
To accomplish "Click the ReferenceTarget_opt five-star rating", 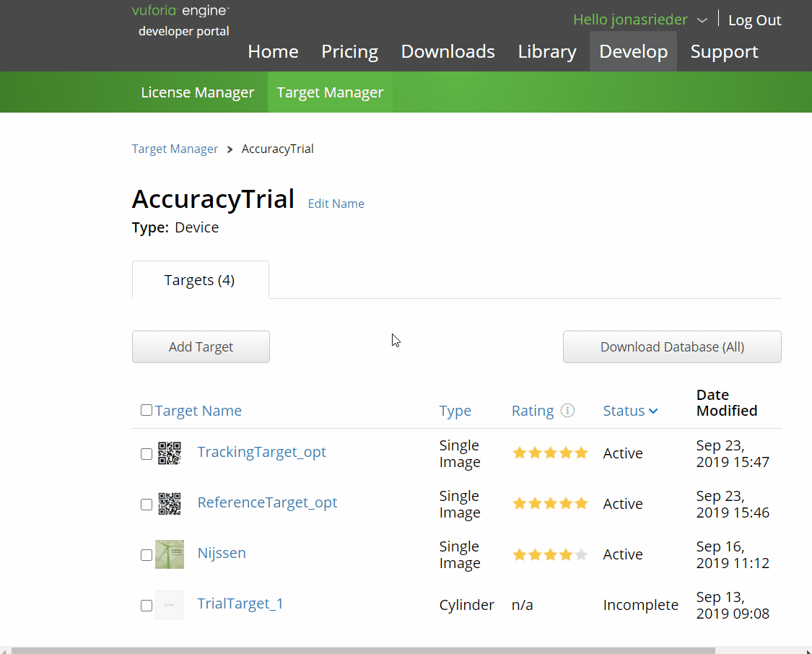I will (x=550, y=503).
